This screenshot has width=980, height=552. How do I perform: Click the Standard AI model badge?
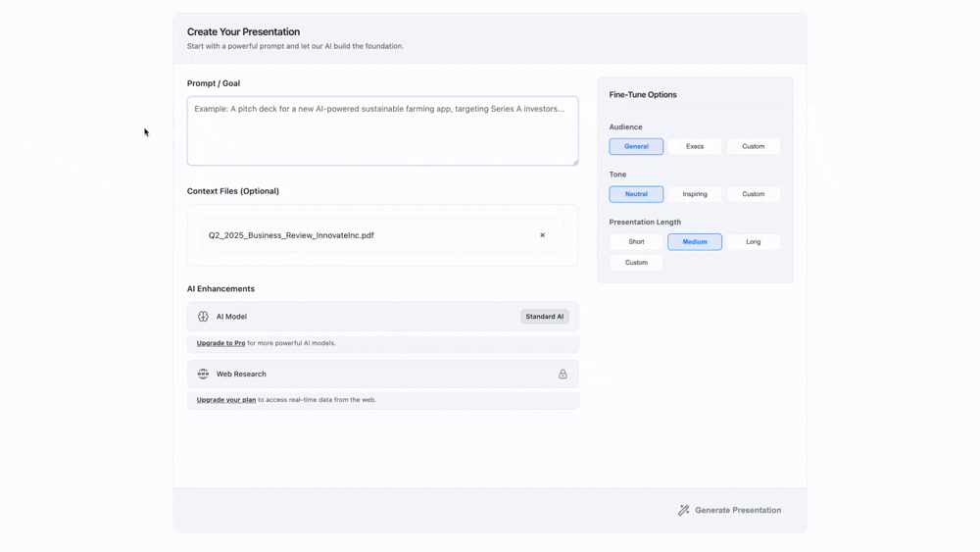click(544, 317)
